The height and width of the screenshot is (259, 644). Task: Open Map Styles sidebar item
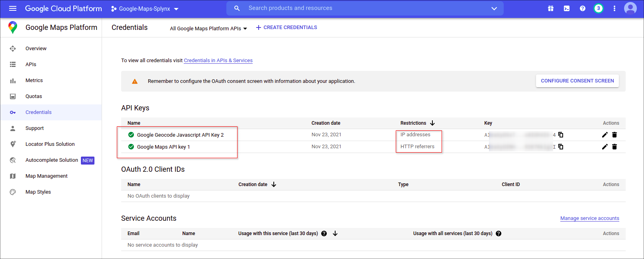click(x=38, y=192)
